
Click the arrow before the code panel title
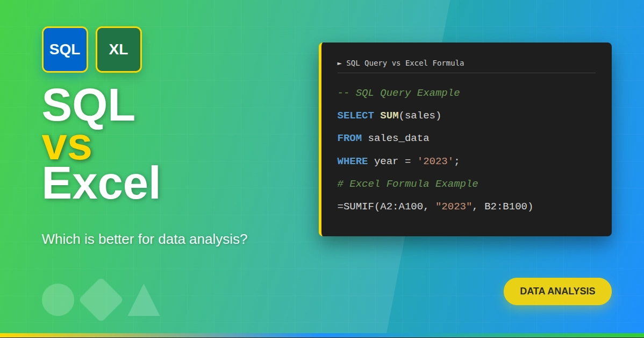(x=340, y=64)
